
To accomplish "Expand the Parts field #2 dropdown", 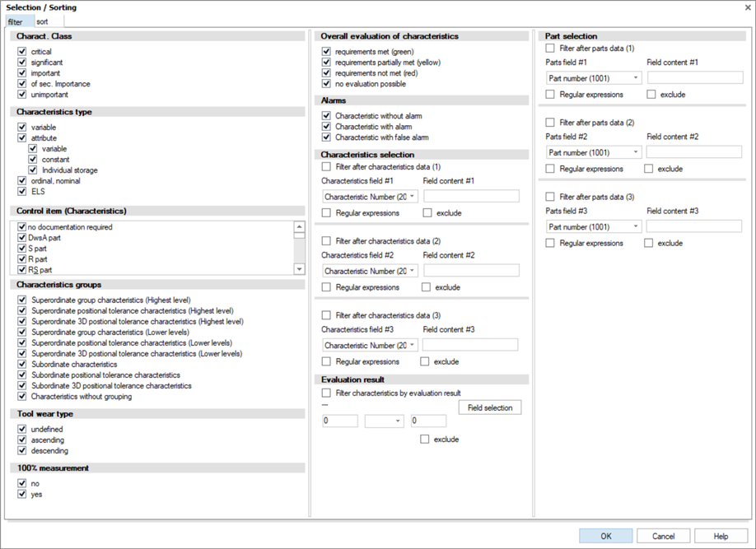I will (x=594, y=152).
